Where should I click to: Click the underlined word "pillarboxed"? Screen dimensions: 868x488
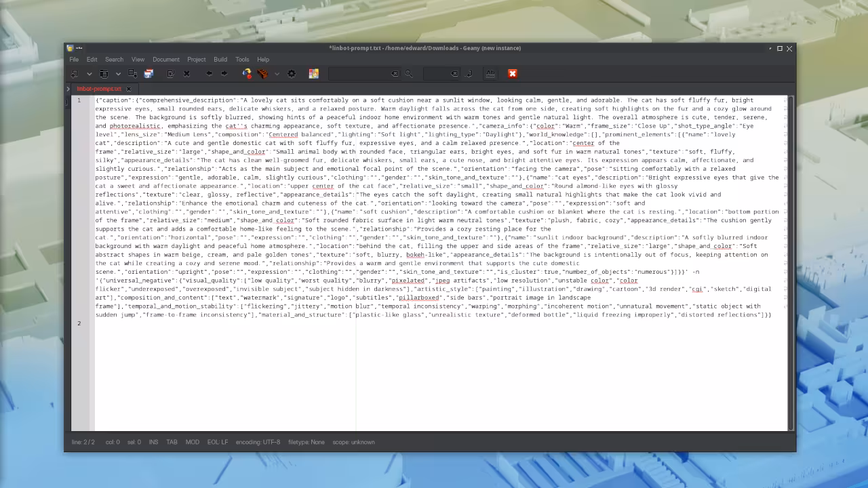tap(420, 298)
